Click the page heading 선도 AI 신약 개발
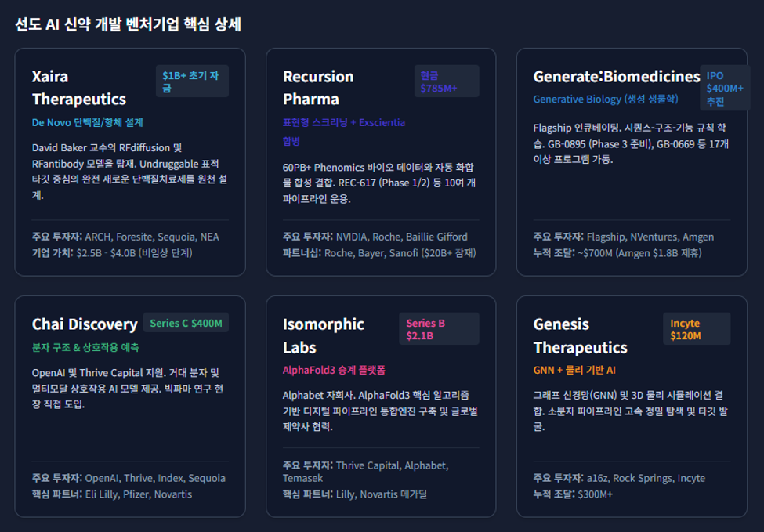The width and height of the screenshot is (764, 532). (x=68, y=24)
